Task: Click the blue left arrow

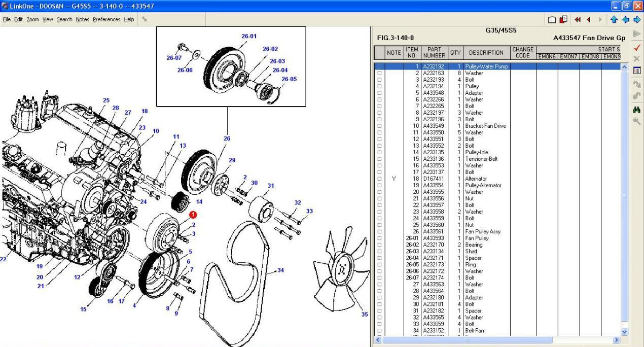Action: pyautogui.click(x=625, y=20)
